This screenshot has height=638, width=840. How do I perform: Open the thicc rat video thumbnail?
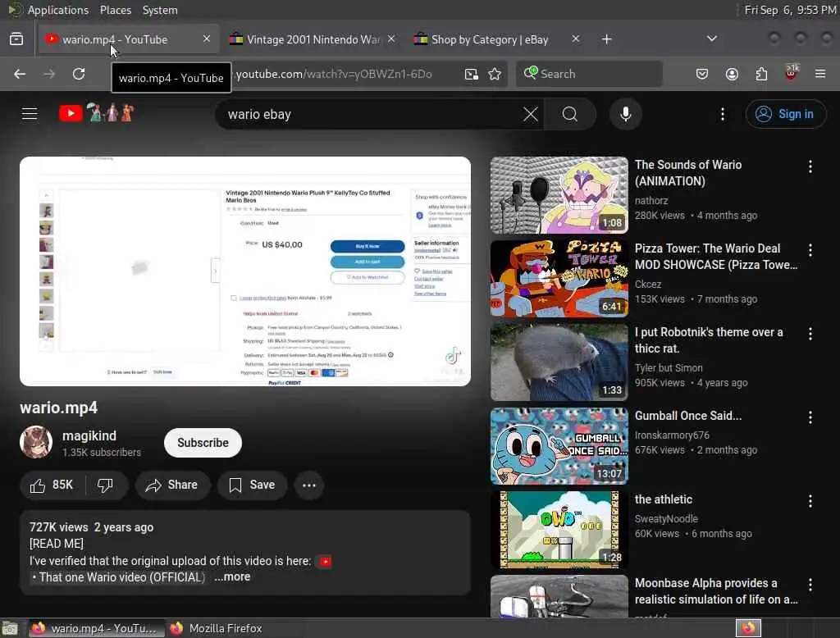coord(559,362)
